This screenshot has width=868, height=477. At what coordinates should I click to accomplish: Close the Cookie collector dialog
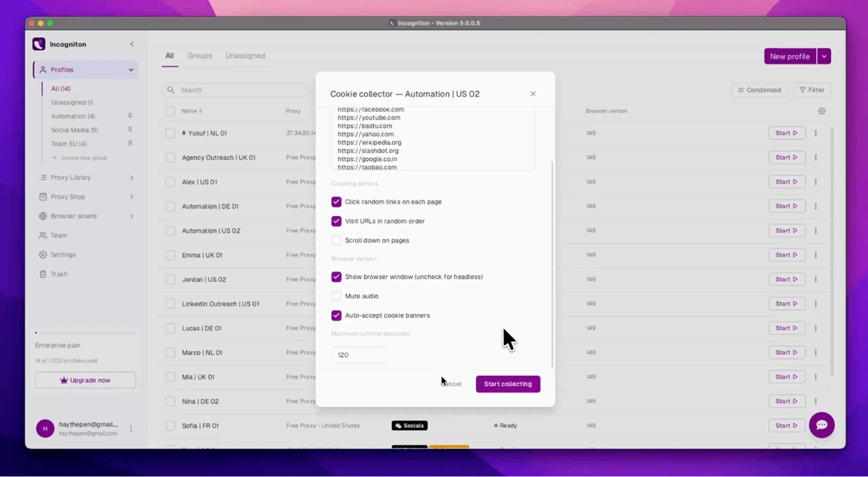533,94
